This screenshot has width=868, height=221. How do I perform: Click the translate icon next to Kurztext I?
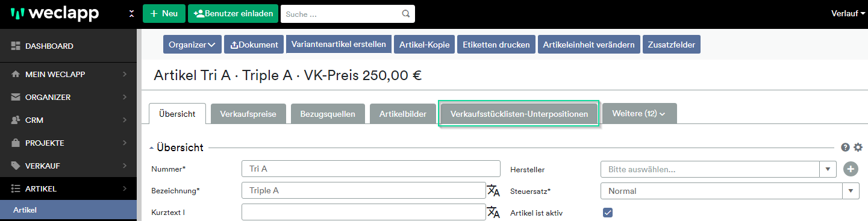(x=494, y=213)
